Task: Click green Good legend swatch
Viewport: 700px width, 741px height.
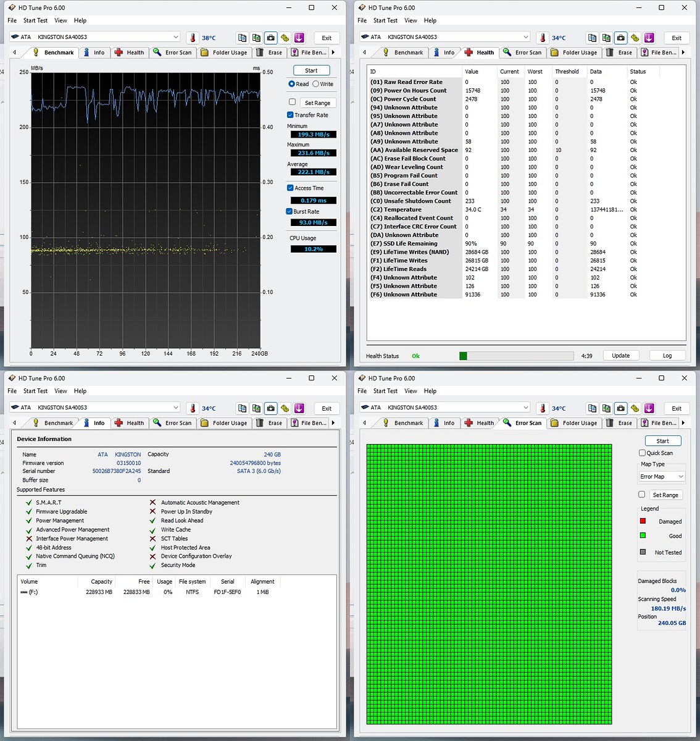Action: coord(643,535)
